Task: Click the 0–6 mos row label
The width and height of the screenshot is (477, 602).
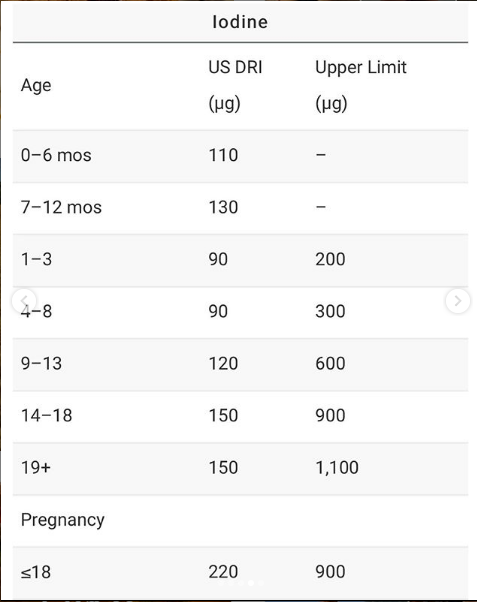Action: pos(56,155)
